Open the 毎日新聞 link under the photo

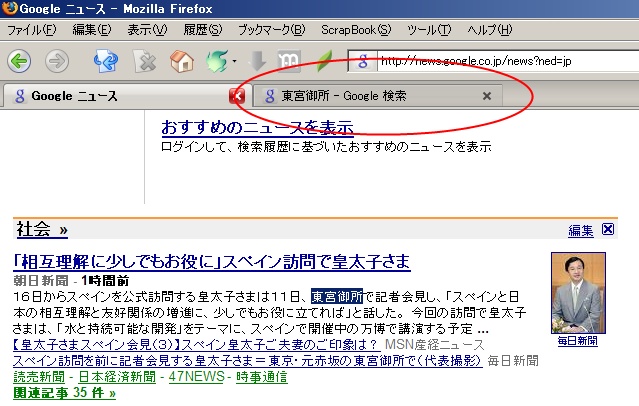(577, 341)
